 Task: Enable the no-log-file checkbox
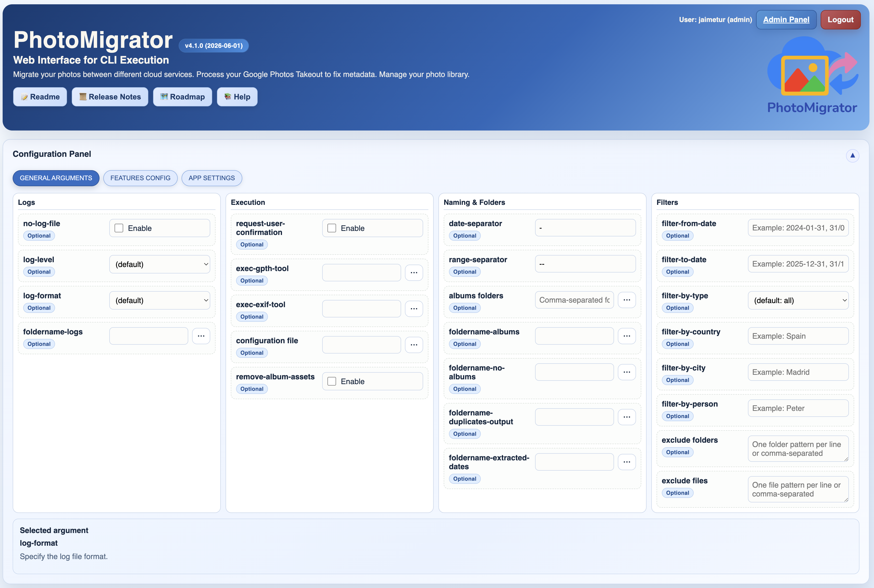tap(119, 228)
